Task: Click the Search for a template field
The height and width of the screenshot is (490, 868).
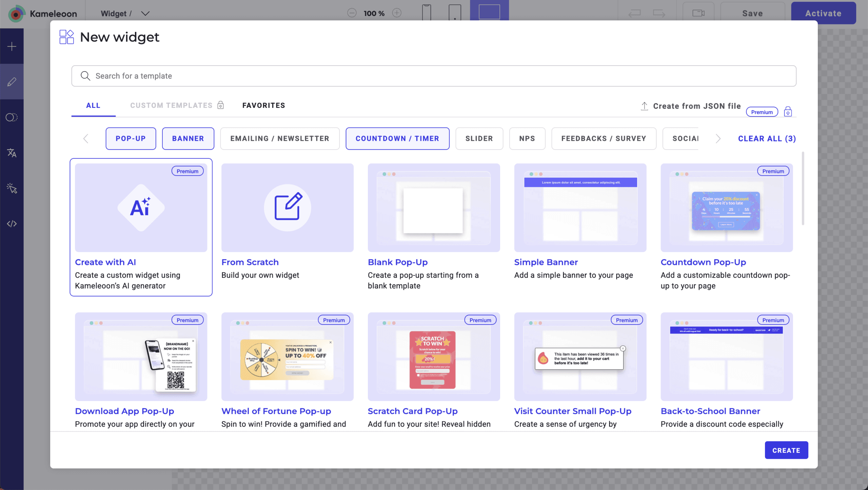Action: click(x=434, y=76)
